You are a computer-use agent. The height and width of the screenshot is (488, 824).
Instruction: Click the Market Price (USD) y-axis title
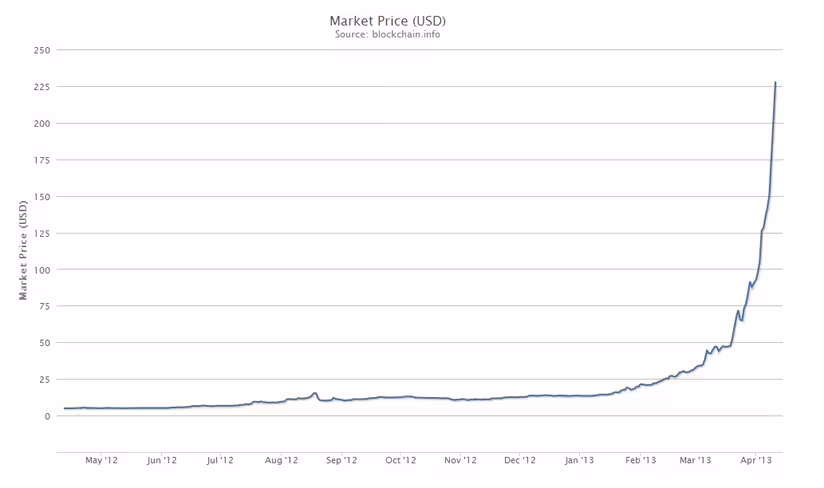tap(23, 250)
